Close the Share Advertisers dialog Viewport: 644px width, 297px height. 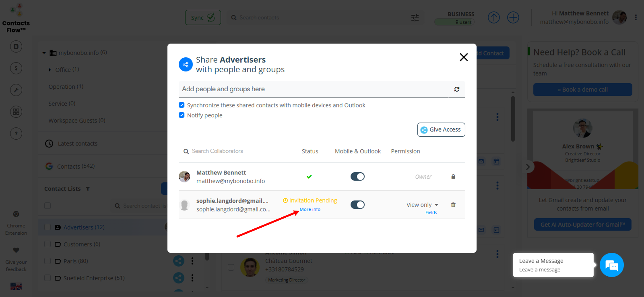463,57
